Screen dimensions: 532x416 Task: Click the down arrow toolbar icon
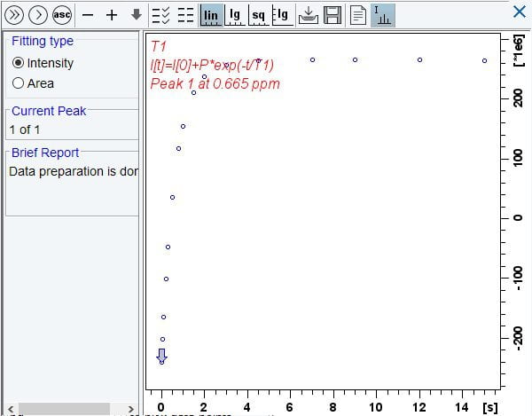(x=136, y=14)
